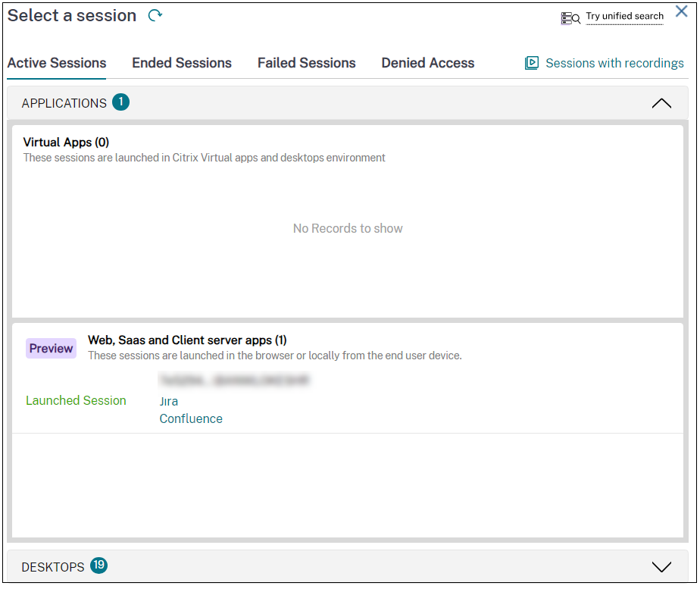Select the Jira app session
Screen dimensions: 700x589
tap(169, 402)
